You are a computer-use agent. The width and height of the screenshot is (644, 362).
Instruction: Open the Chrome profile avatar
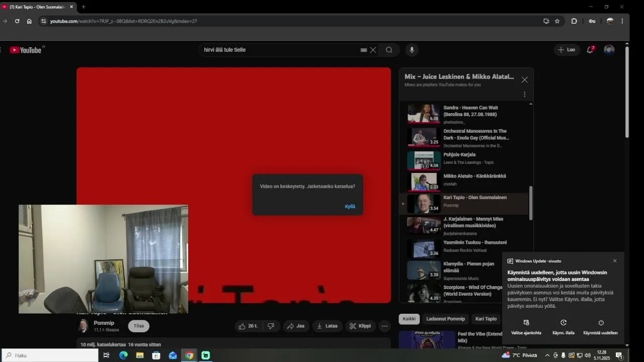click(610, 21)
